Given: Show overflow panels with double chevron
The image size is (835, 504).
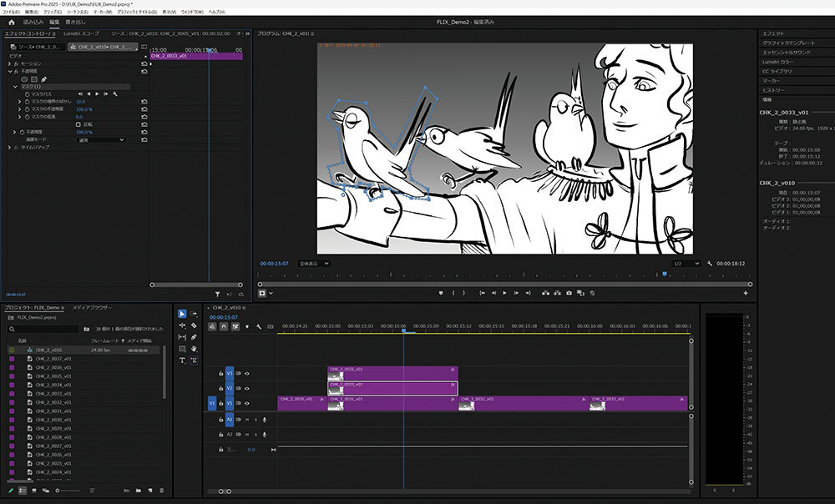Looking at the screenshot, I should [247, 33].
